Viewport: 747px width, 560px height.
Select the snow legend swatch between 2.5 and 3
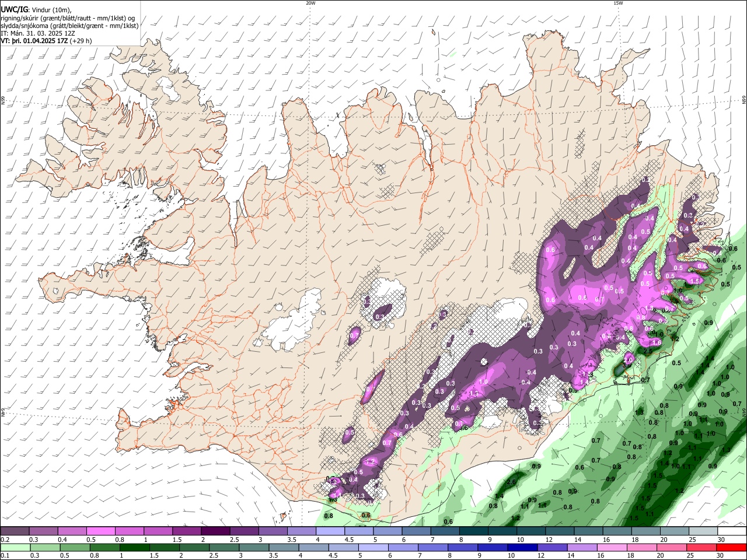coord(243,531)
